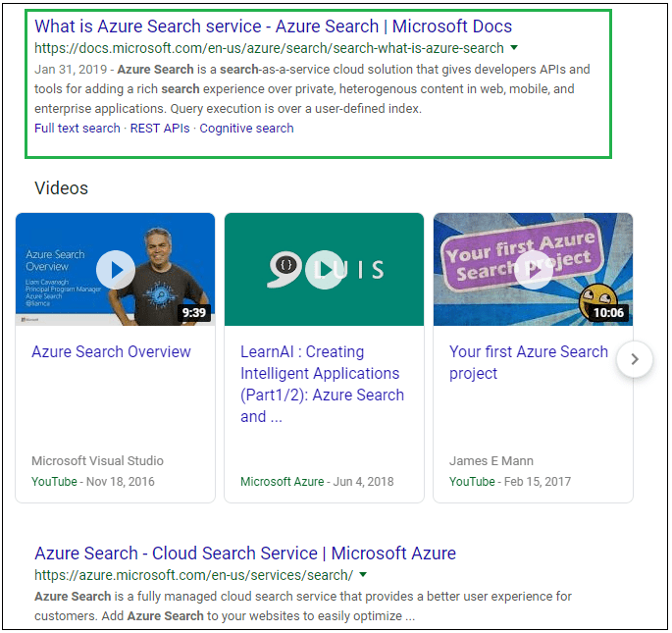Open LearnAI Creating Intelligent Applications video title
The height and width of the screenshot is (633, 672).
(322, 384)
